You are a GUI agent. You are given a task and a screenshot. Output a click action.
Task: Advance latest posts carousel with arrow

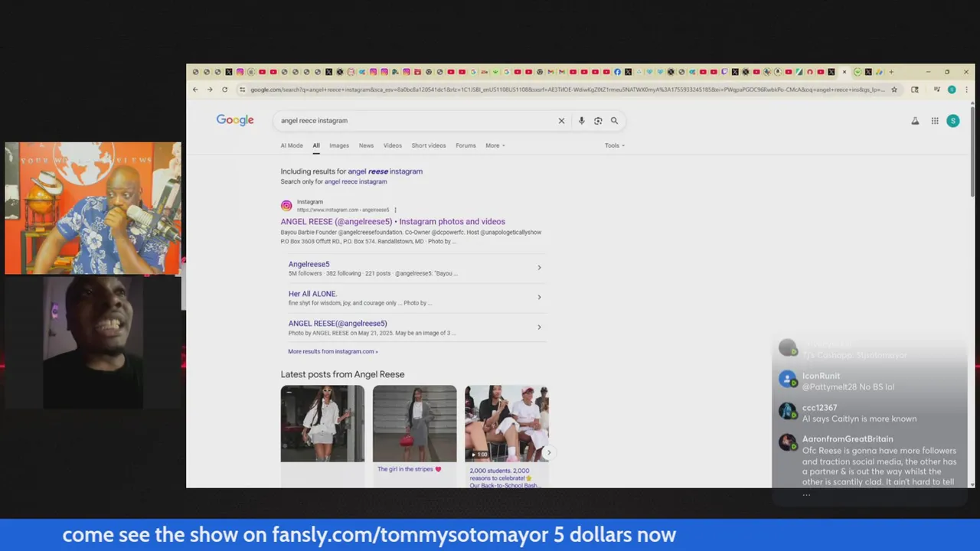pyautogui.click(x=548, y=452)
